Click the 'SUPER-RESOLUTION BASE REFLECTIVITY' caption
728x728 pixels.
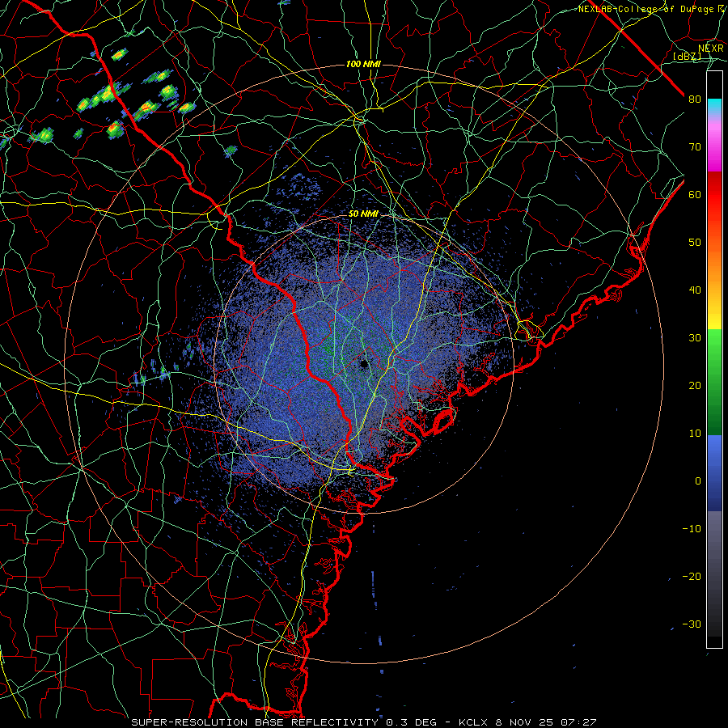coord(255,722)
